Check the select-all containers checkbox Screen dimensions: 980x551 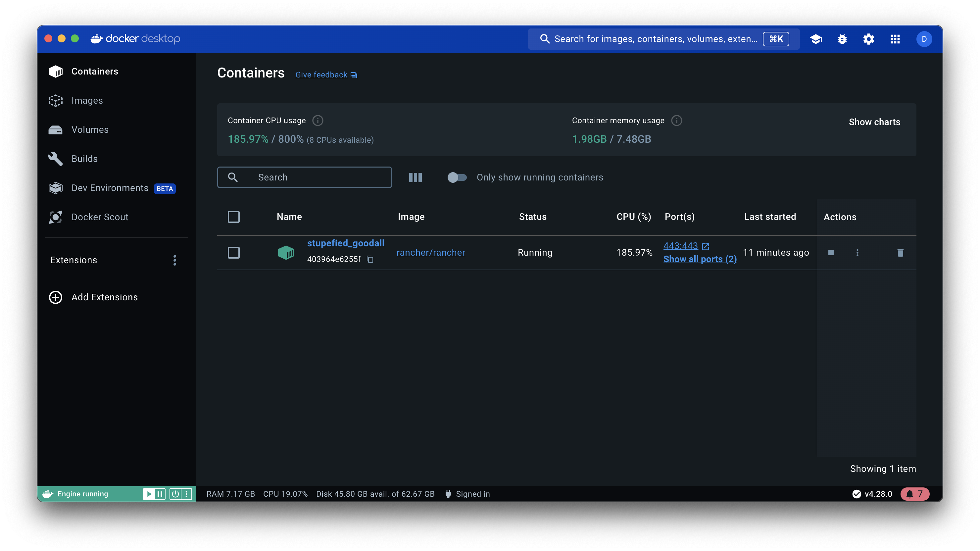pos(234,217)
